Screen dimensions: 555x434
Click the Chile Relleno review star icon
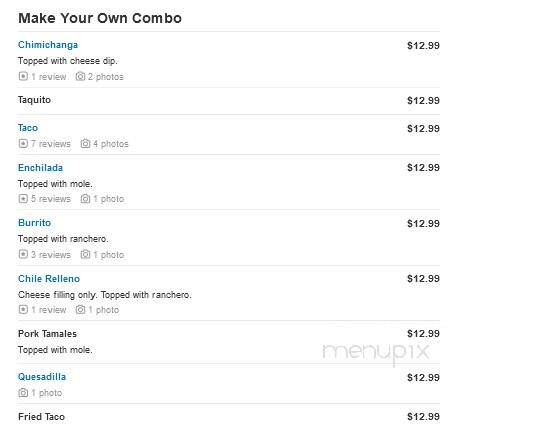[x=23, y=309]
